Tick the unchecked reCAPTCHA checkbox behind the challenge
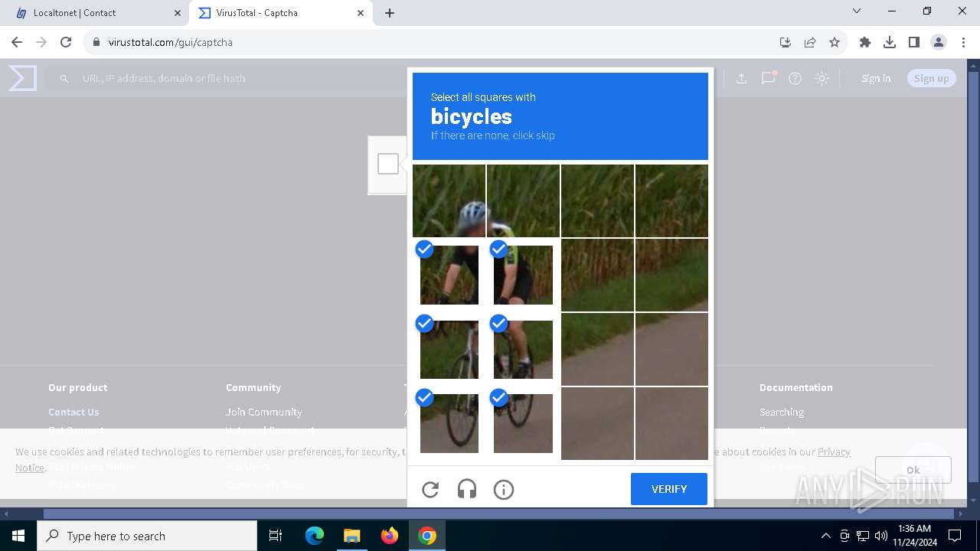Image resolution: width=980 pixels, height=551 pixels. pos(388,164)
